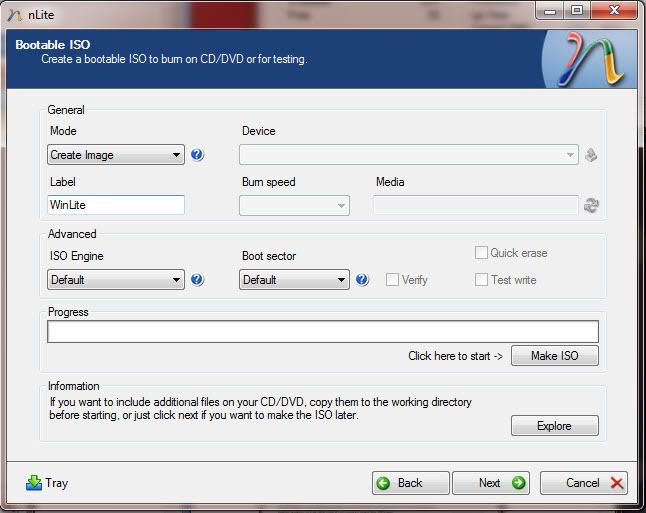This screenshot has height=513, width=646.
Task: Open the working directory with Explore
Action: (x=555, y=425)
